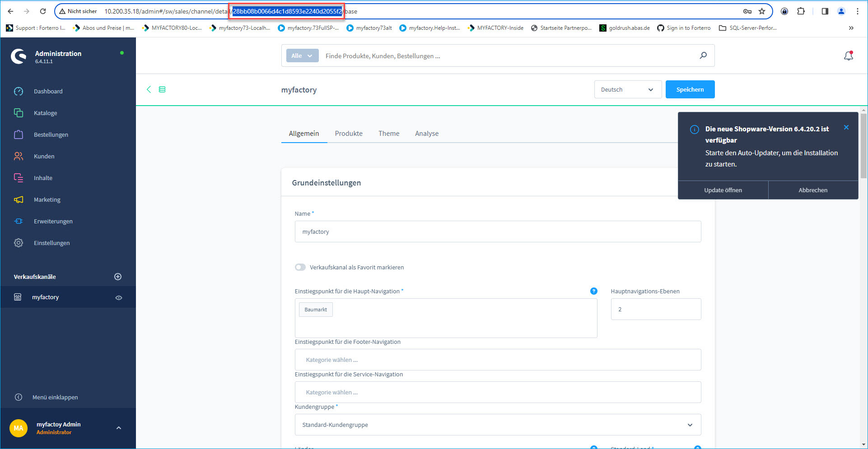
Task: Switch to the Produkte tab
Action: (349, 134)
